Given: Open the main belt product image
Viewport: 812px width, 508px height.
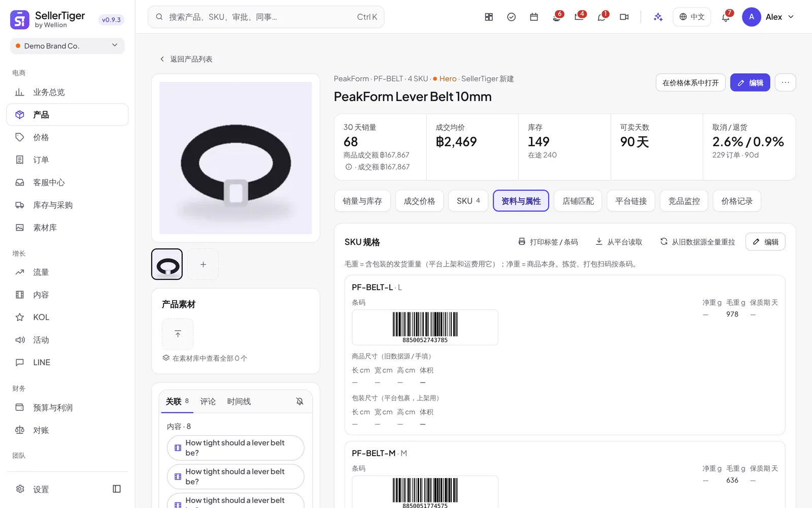Looking at the screenshot, I should click(x=235, y=158).
